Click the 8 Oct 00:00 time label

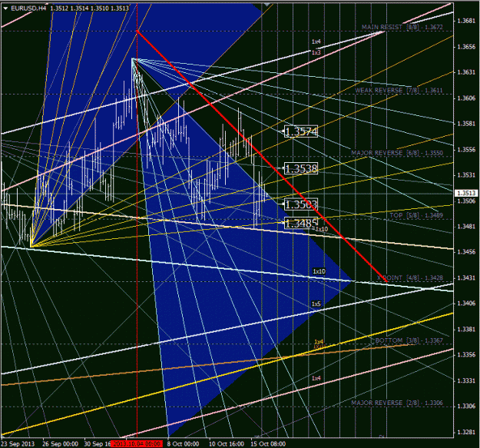(x=183, y=443)
